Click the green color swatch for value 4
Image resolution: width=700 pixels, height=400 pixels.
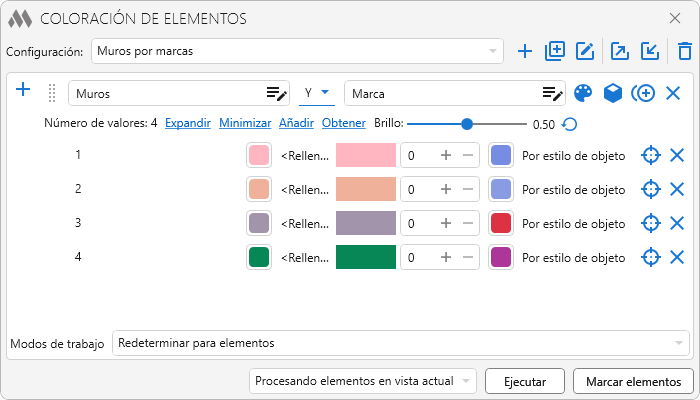point(259,257)
